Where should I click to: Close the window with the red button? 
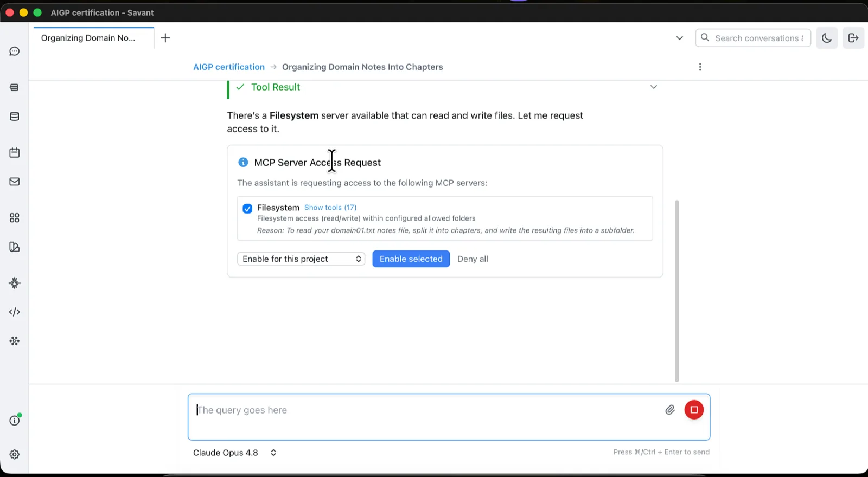(x=10, y=12)
